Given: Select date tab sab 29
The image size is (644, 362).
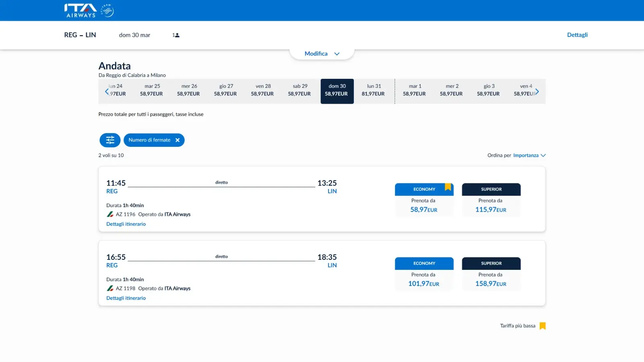Looking at the screenshot, I should pyautogui.click(x=299, y=90).
